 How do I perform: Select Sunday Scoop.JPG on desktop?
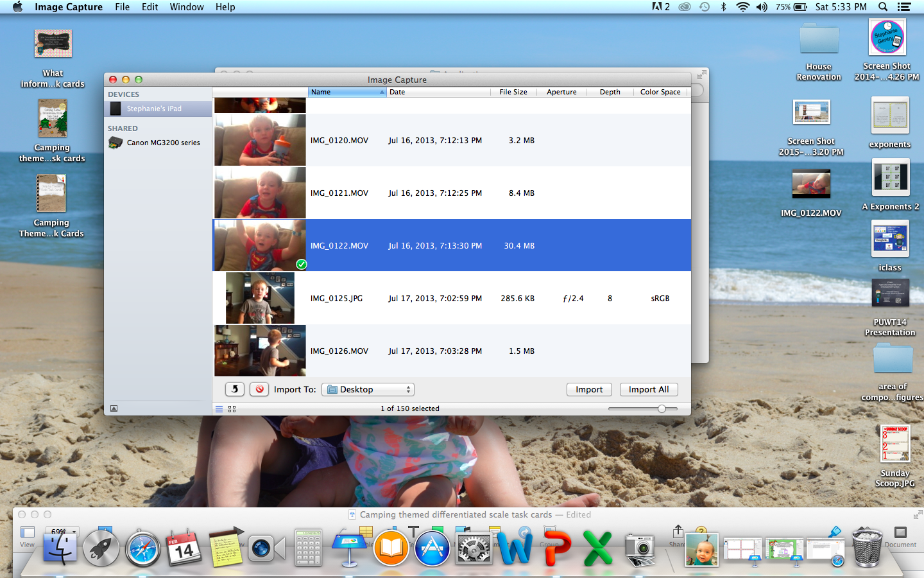[x=895, y=456]
